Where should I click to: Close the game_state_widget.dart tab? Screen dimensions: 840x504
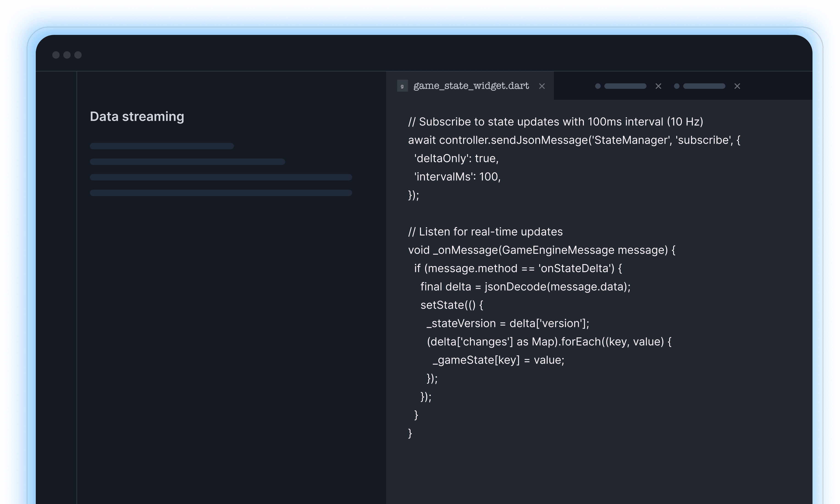coord(542,86)
